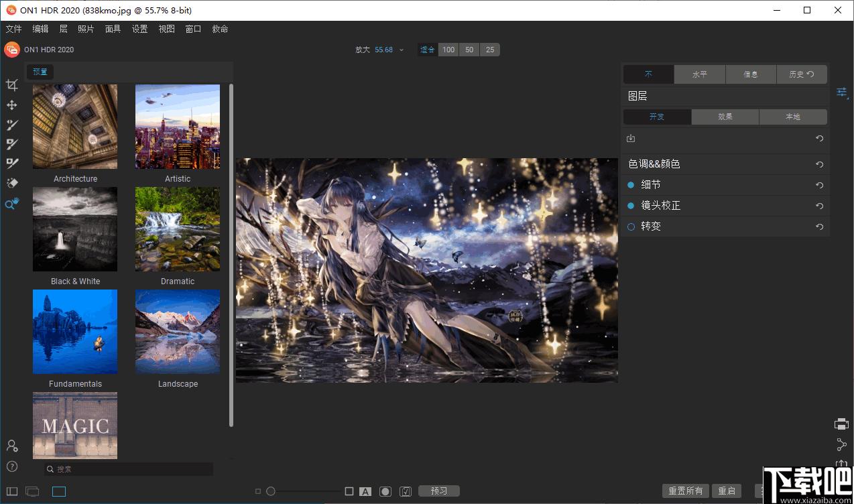The height and width of the screenshot is (504, 854).
Task: Open the 编辑 menu
Action: coord(40,29)
